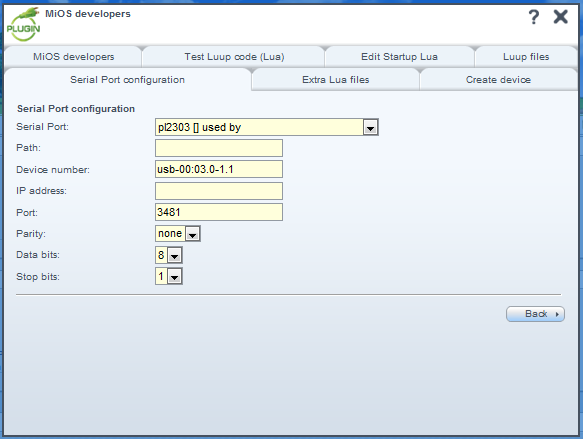Screen dimensions: 583x439
Task: Click the Back button
Action: coord(535,314)
